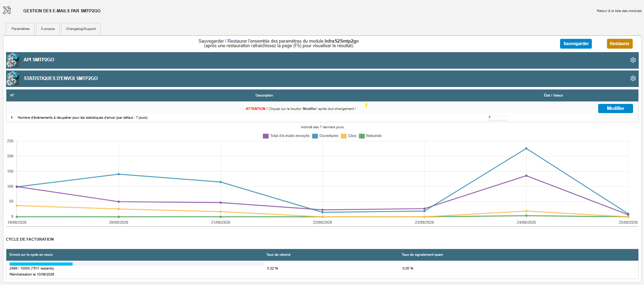The image size is (644, 285).
Task: Click the wrench tools icon beside module title
Action: [x=7, y=11]
